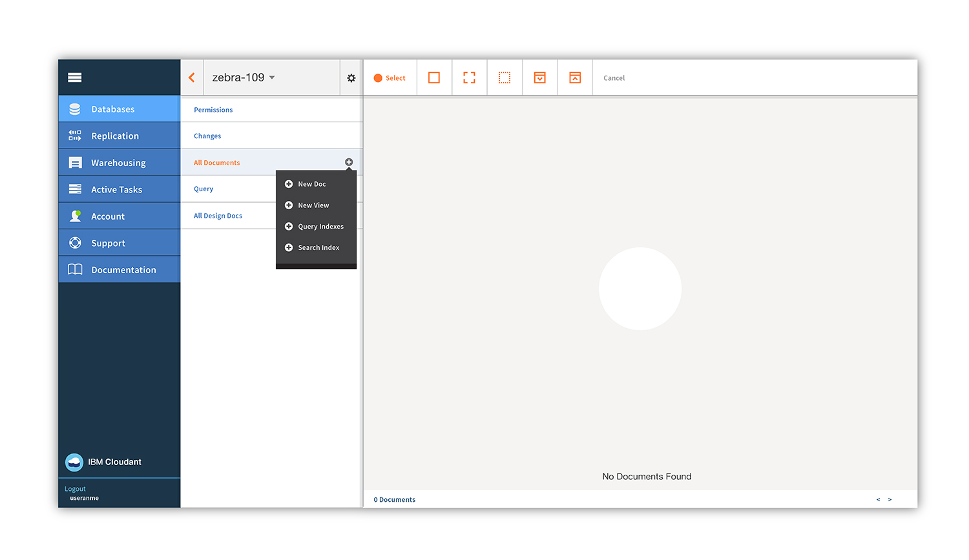The height and width of the screenshot is (560, 969).
Task: Open the Documentation page link
Action: pos(120,269)
